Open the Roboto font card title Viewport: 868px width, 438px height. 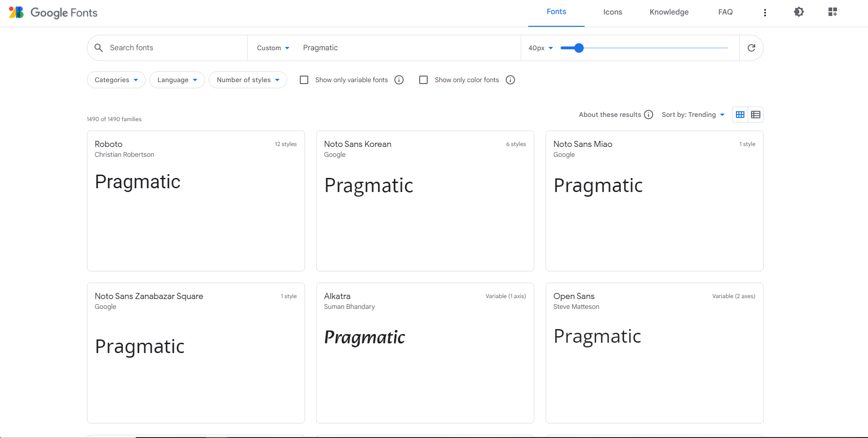coord(109,144)
